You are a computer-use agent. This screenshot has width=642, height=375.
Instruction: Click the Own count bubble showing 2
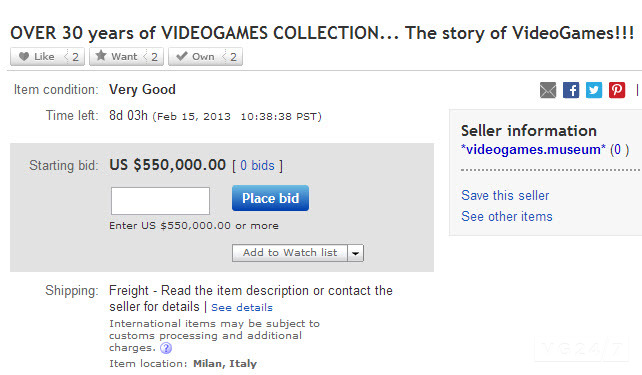tap(233, 56)
